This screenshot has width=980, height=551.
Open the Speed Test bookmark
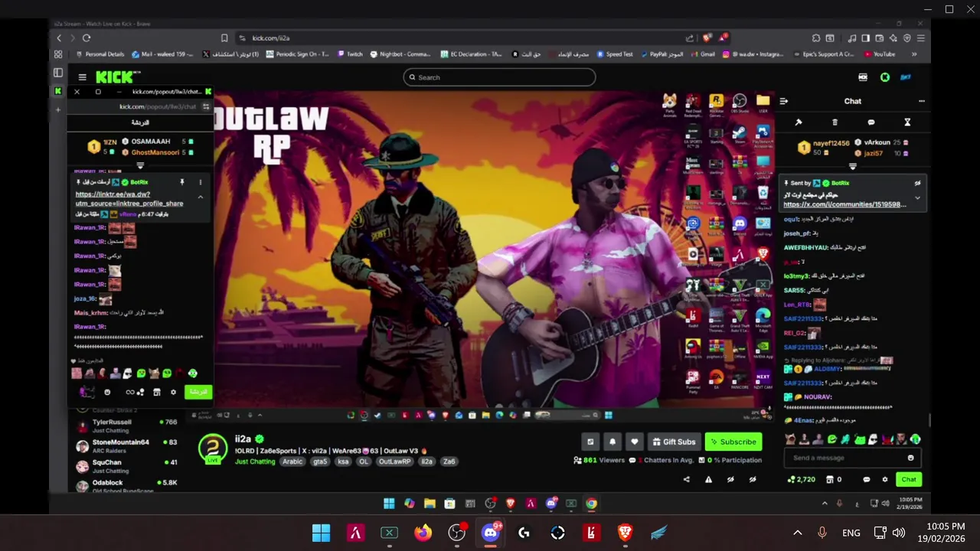(614, 54)
